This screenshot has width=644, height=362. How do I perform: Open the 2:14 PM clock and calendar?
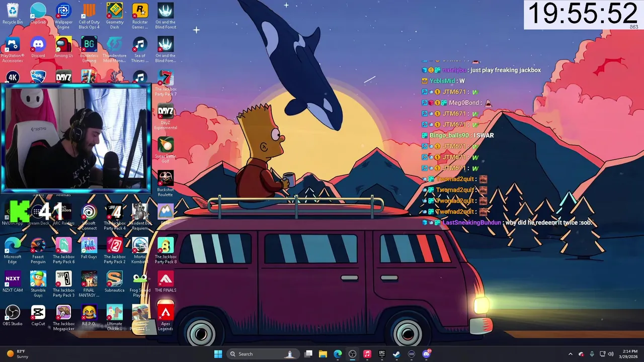point(630,354)
